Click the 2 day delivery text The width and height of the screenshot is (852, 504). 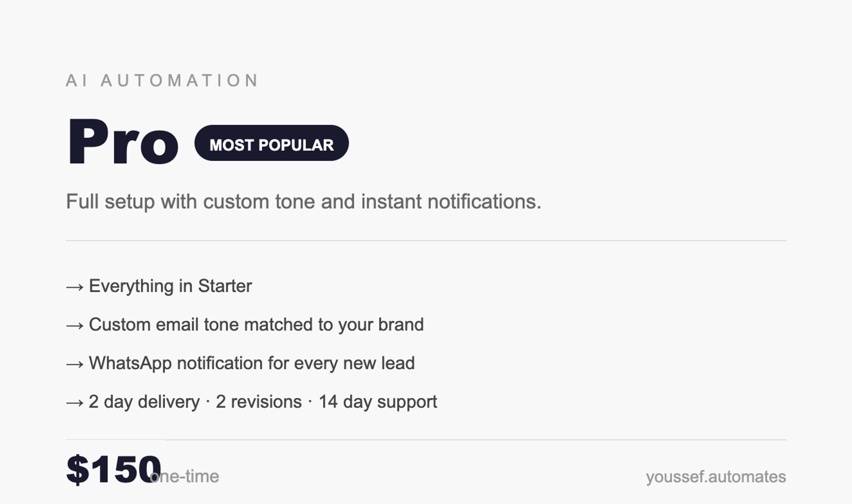[144, 402]
